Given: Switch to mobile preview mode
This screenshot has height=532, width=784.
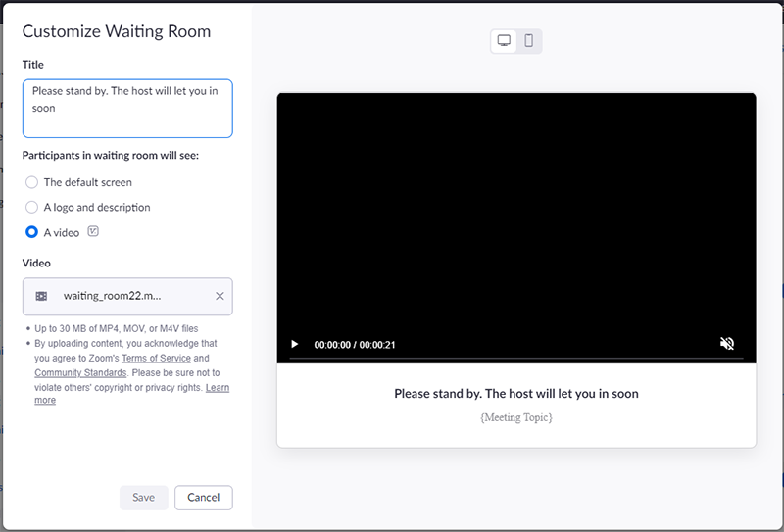Looking at the screenshot, I should [x=529, y=41].
